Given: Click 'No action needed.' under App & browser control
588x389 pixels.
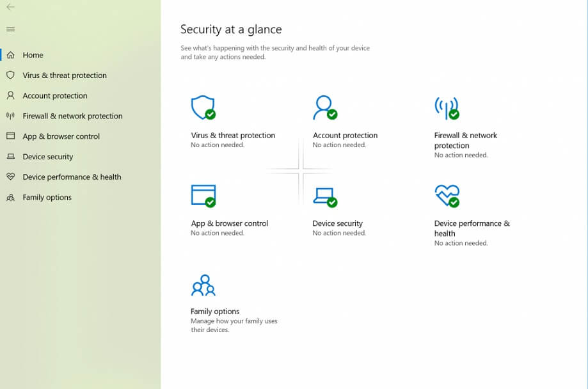Looking at the screenshot, I should click(x=218, y=233).
